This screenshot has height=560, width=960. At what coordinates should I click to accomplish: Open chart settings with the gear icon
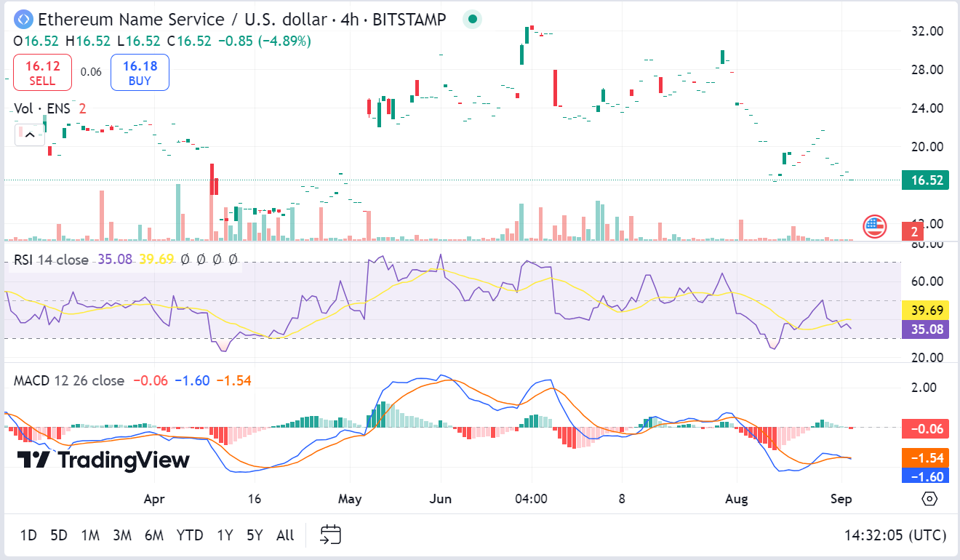click(928, 499)
